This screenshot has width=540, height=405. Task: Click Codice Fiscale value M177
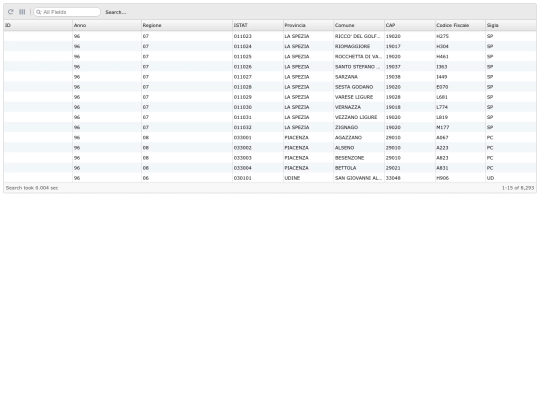click(443, 127)
